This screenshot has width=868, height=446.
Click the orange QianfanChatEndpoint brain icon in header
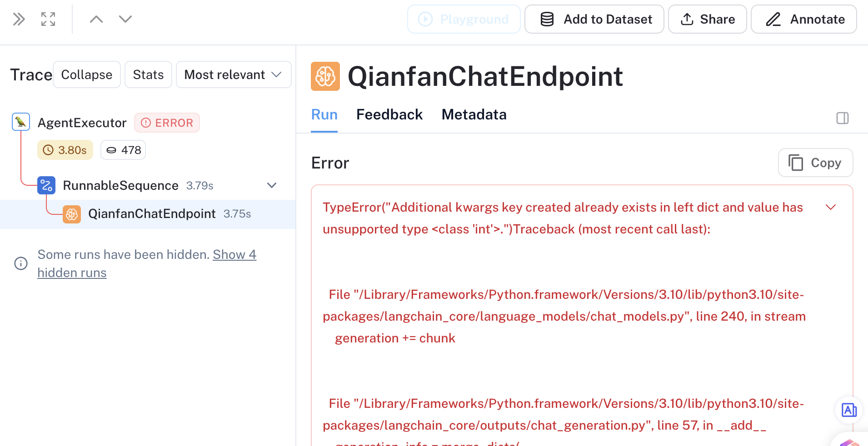pyautogui.click(x=325, y=76)
